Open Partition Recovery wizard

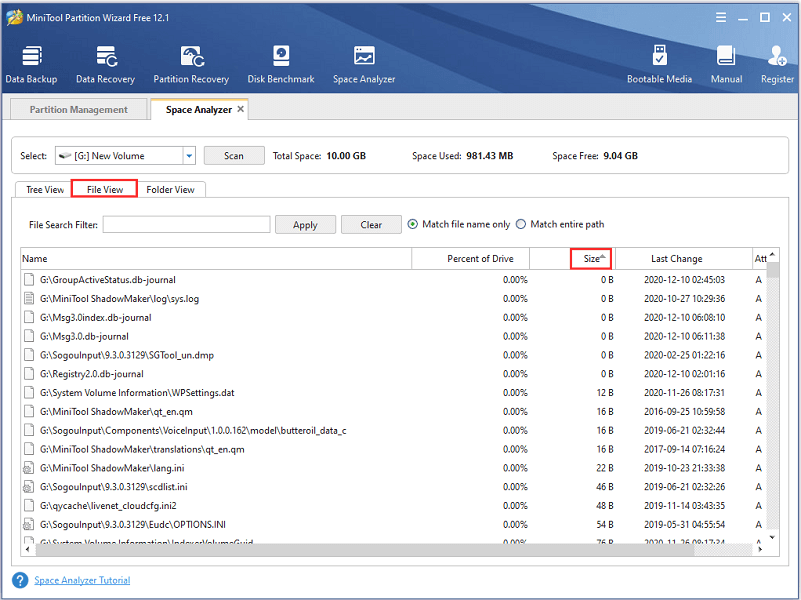191,64
